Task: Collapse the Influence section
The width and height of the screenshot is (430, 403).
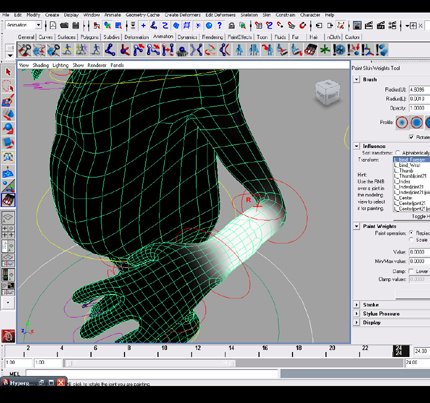Action: (x=357, y=146)
